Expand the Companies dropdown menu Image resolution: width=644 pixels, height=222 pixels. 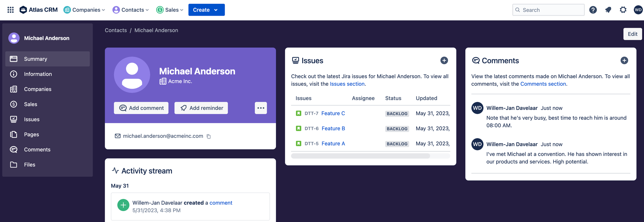(84, 10)
